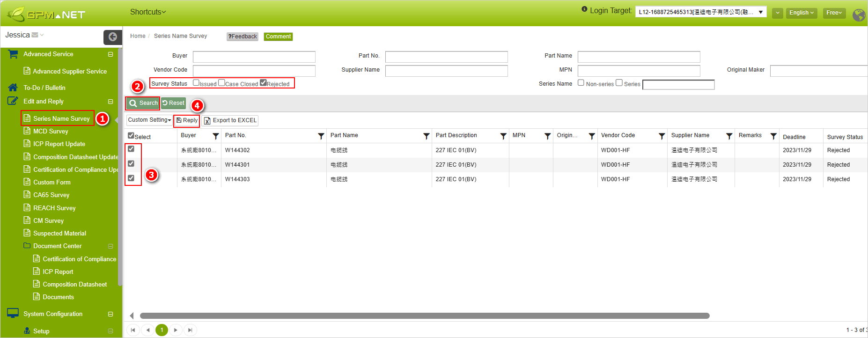Image resolution: width=868 pixels, height=338 pixels.
Task: Click the Buyer column filter icon
Action: coord(215,136)
